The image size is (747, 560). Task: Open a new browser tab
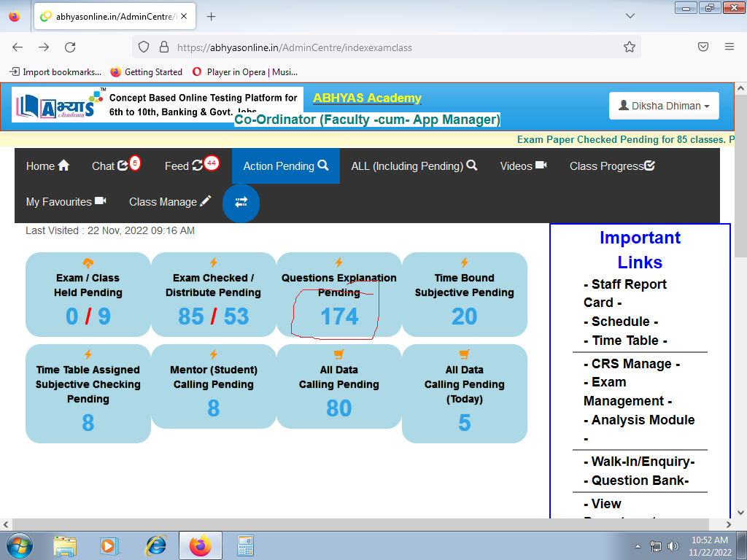coord(212,17)
